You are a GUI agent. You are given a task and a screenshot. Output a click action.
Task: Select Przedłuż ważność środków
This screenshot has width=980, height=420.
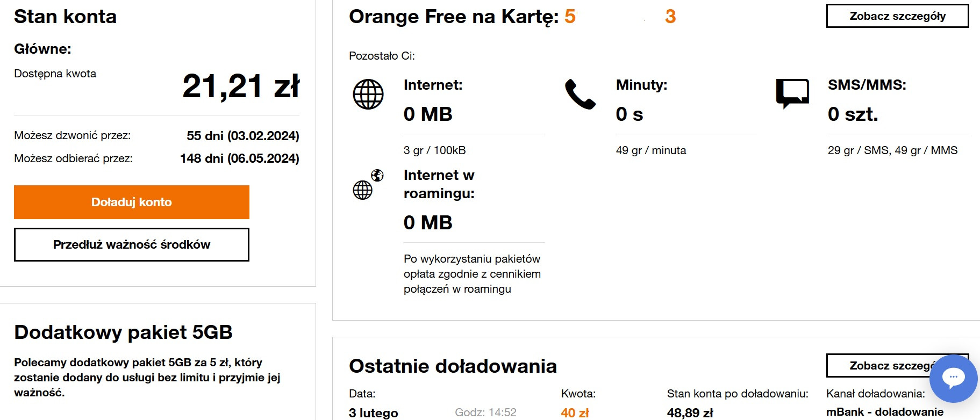(x=131, y=244)
